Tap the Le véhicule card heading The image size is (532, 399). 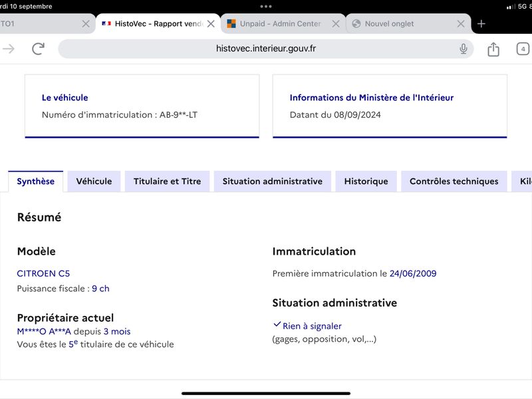click(65, 98)
